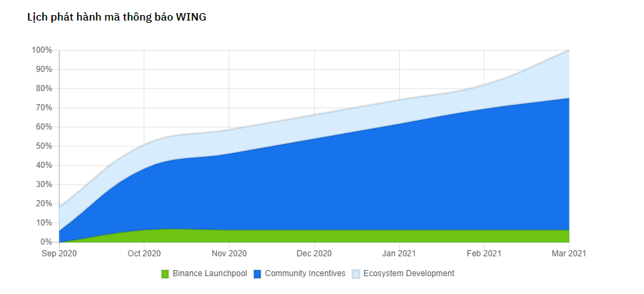
Task: Click the green Binance Launchpool color swatch
Action: [x=165, y=274]
